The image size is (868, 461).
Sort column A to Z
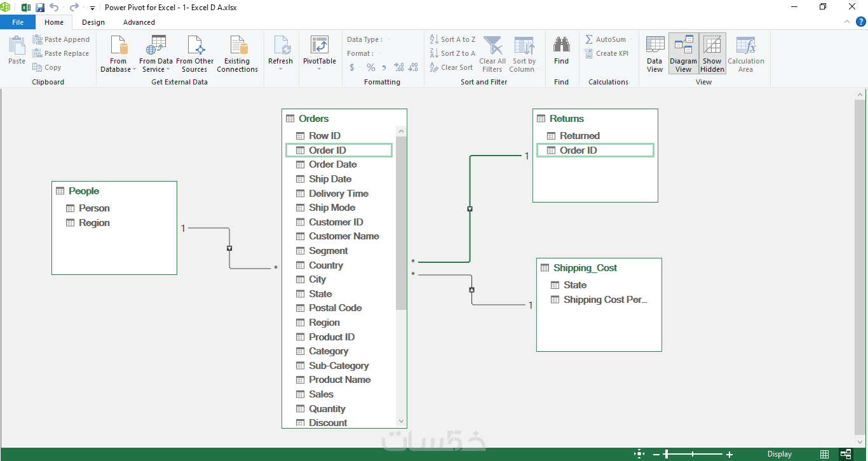click(x=452, y=39)
